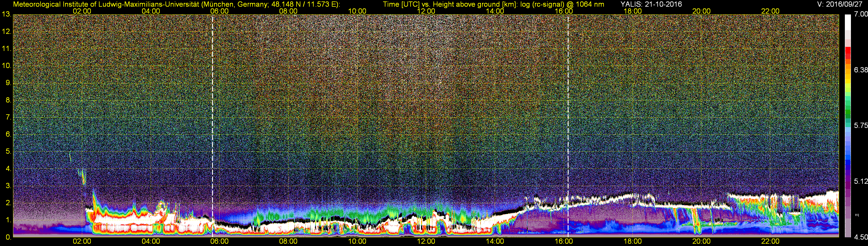Image resolution: width=868 pixels, height=246 pixels.
Task: Click the 14:00 label on the upper time axis
Action: [x=495, y=11]
